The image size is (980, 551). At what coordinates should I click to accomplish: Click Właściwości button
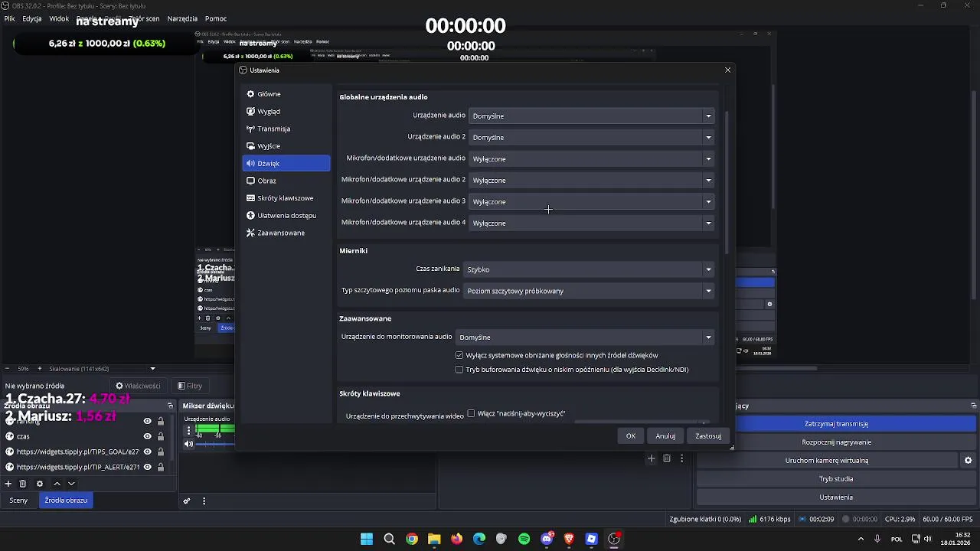point(138,386)
